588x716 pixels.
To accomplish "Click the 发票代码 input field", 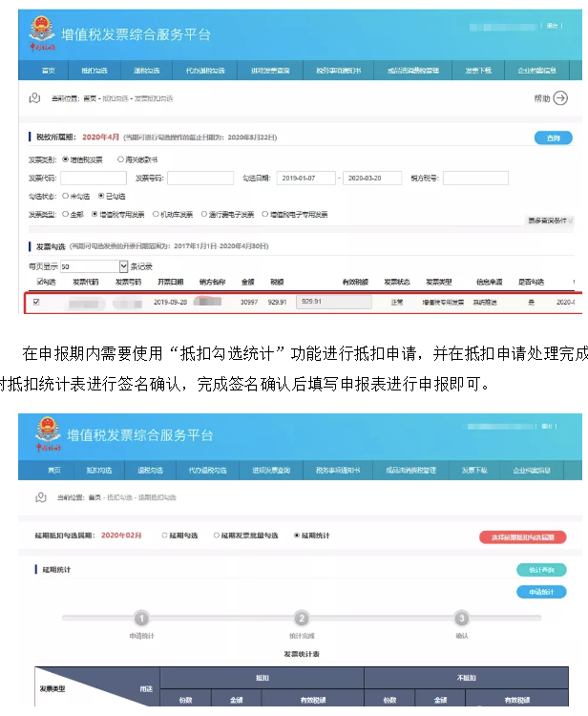I will 93,179.
